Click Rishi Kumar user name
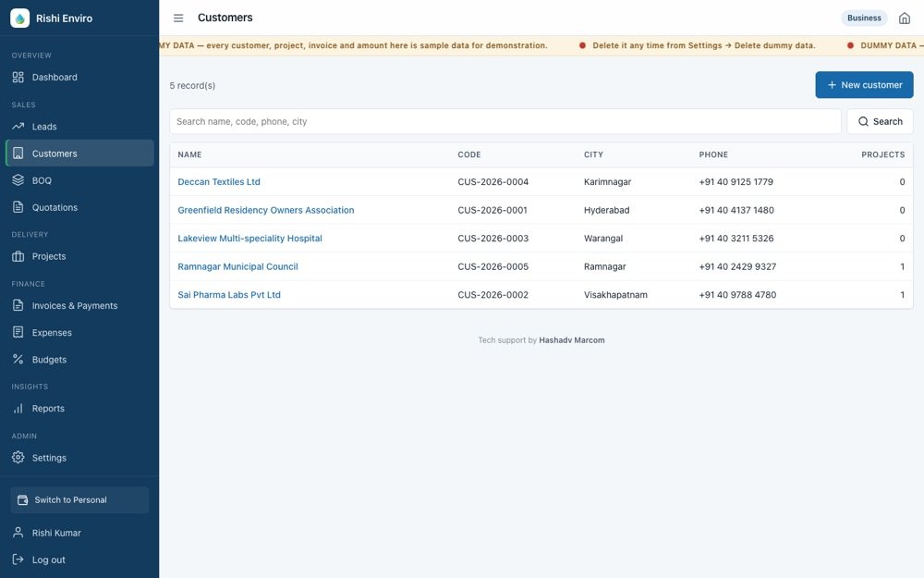This screenshot has height=578, width=924. pyautogui.click(x=56, y=533)
